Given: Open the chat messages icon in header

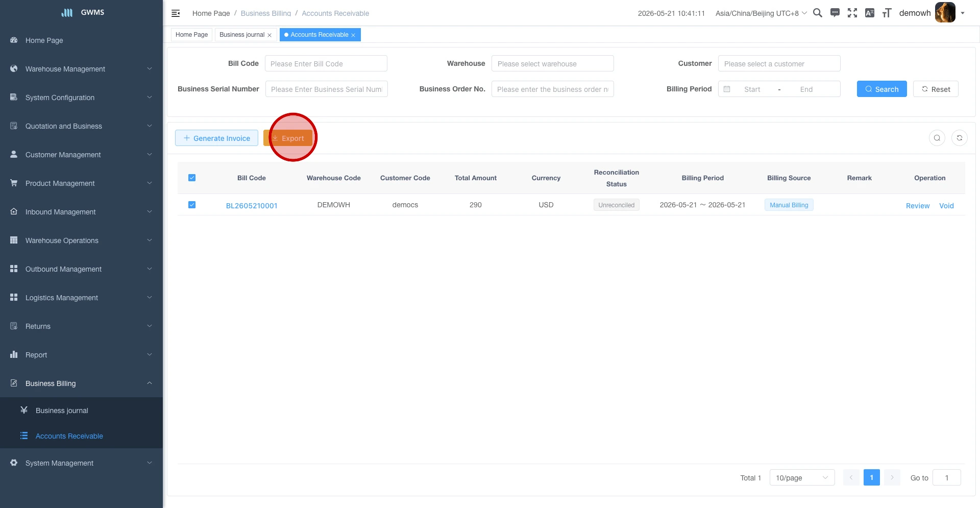Looking at the screenshot, I should (835, 13).
